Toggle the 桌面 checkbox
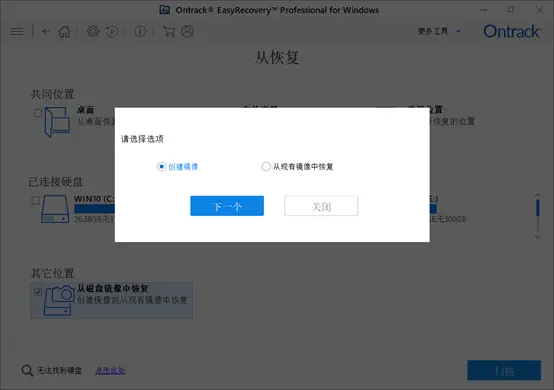 38,113
